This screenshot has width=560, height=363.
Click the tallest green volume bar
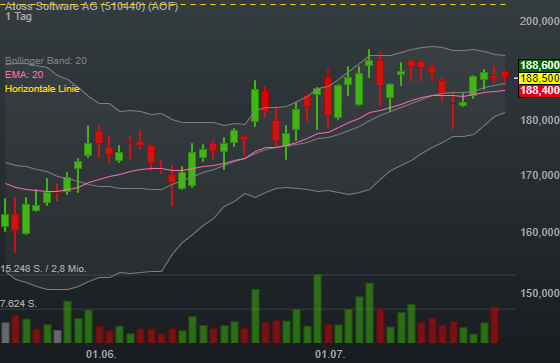(317, 309)
